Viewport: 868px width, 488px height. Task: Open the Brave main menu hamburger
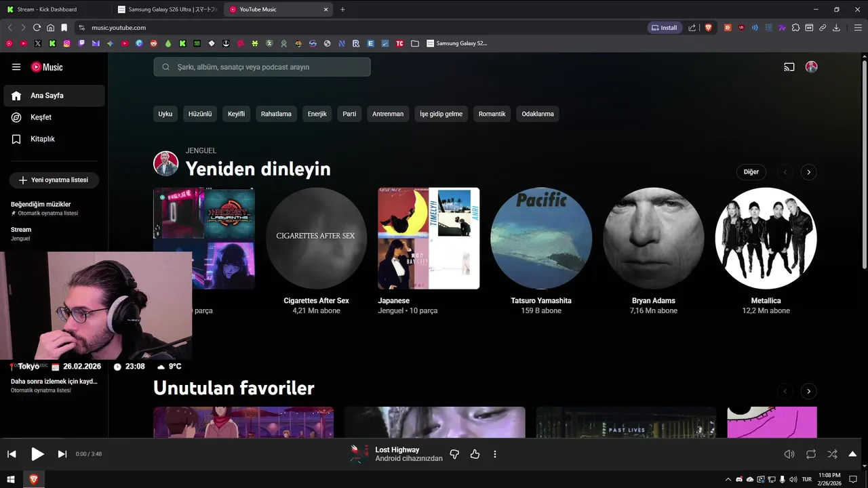pos(857,28)
